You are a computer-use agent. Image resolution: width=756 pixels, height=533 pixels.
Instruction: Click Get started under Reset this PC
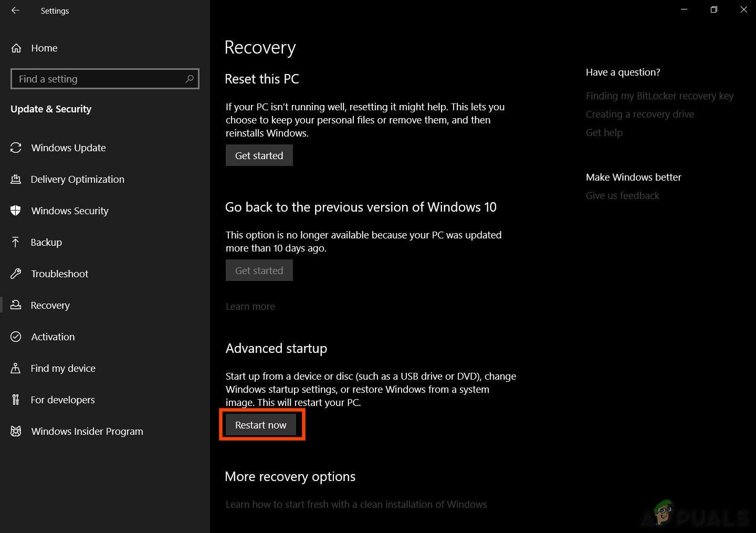pyautogui.click(x=259, y=155)
